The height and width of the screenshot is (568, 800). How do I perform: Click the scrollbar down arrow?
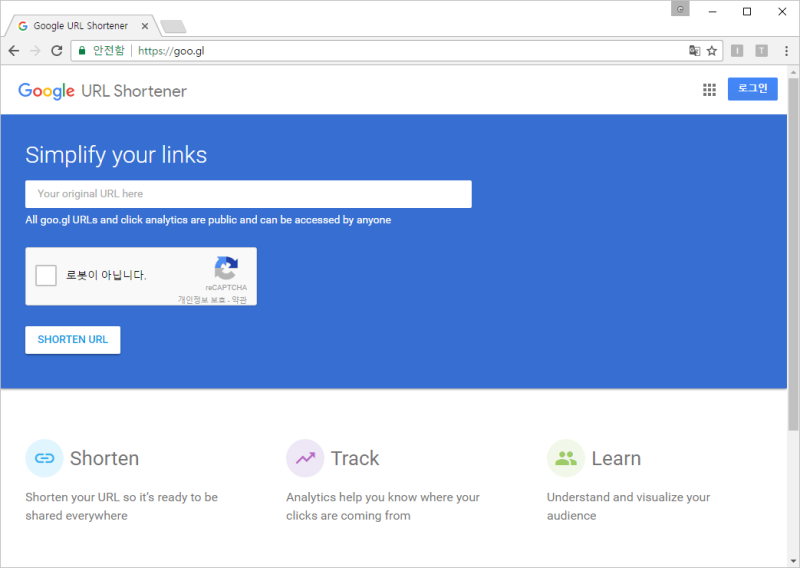[793, 561]
